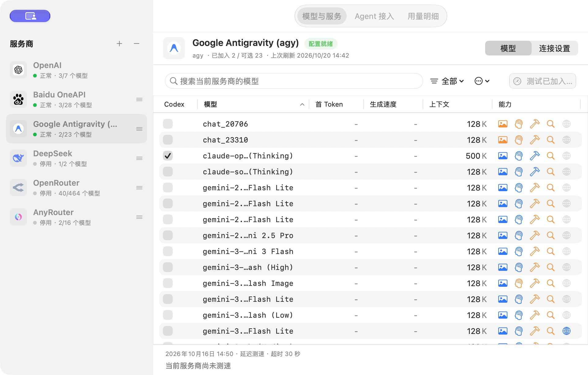
Task: Click the reorder handle for OpenRouter
Action: pos(139,188)
